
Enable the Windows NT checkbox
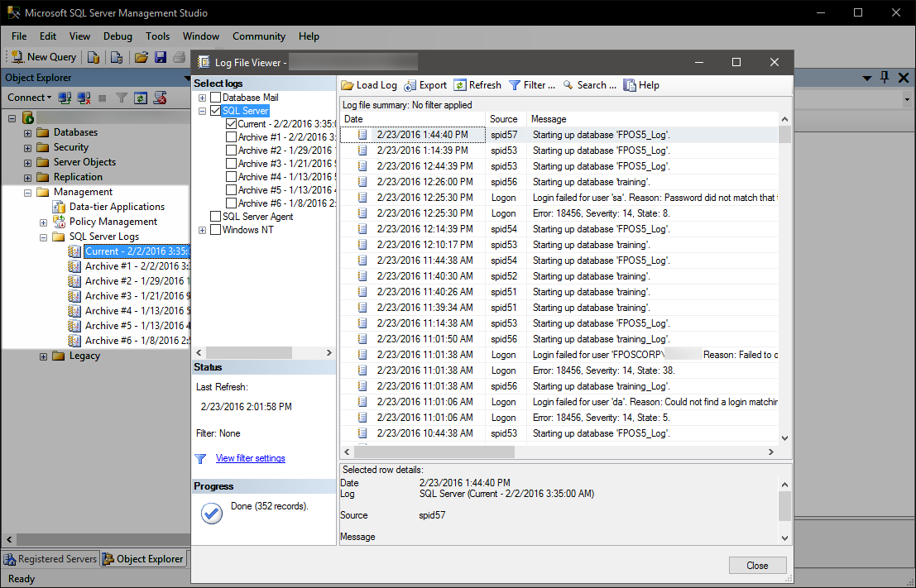(216, 230)
